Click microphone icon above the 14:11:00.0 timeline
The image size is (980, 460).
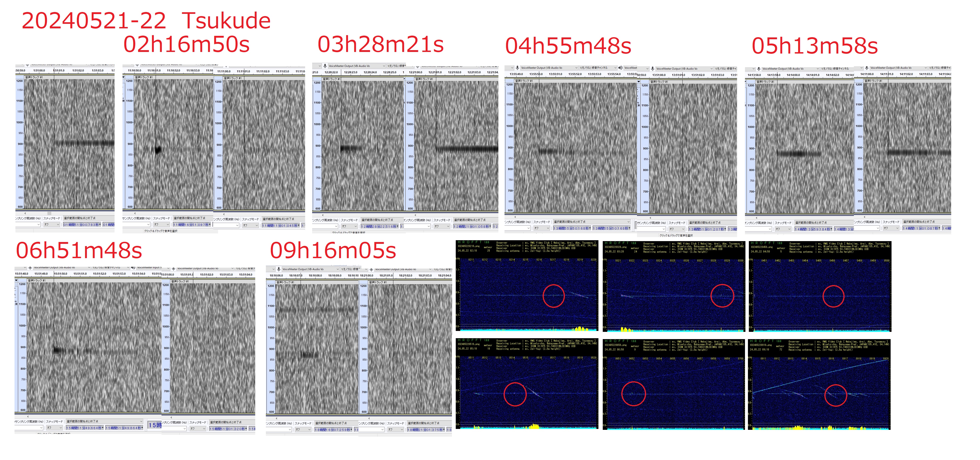[x=867, y=68]
